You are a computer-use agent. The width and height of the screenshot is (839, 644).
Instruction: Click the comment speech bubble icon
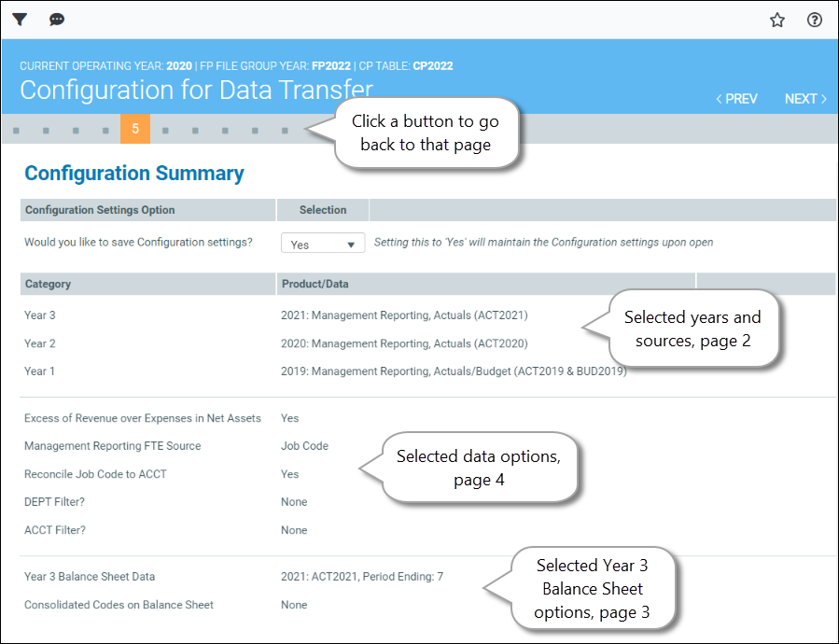(57, 20)
